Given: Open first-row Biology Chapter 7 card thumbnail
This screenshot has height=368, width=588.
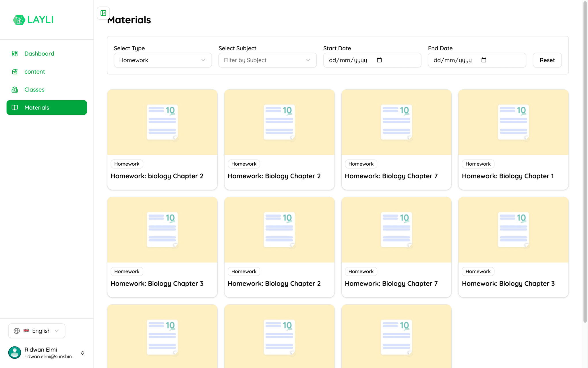Looking at the screenshot, I should click(396, 122).
